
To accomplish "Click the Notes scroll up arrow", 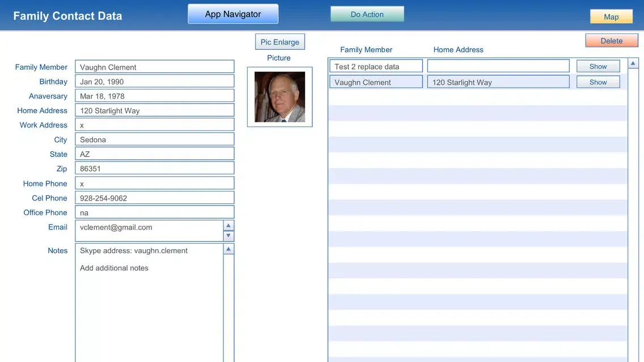I will pos(228,249).
